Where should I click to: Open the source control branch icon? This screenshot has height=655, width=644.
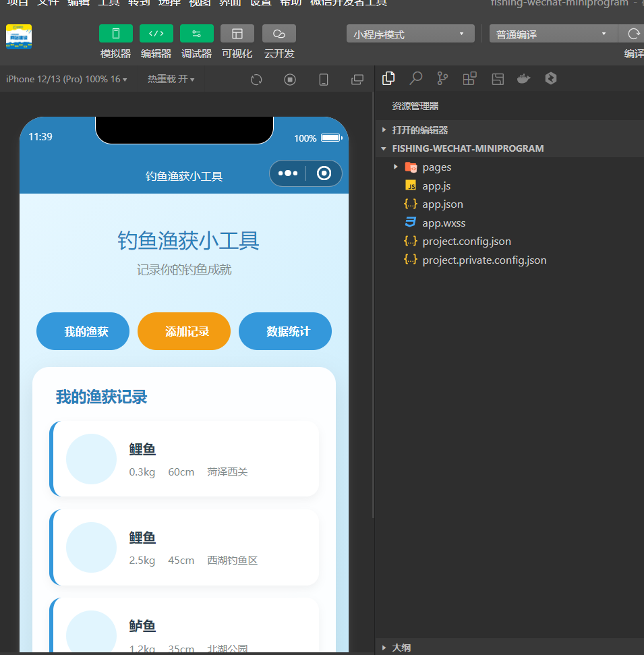(x=442, y=78)
